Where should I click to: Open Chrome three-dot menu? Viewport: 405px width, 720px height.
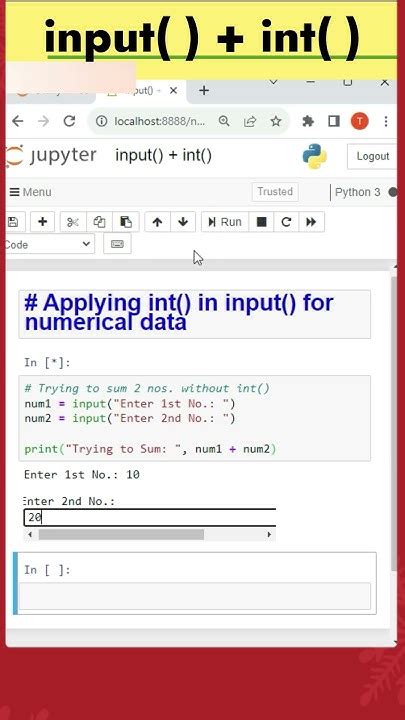coord(386,121)
